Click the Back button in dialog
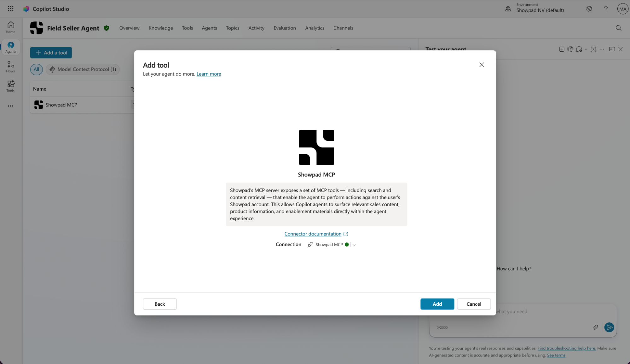630x364 pixels. (x=160, y=304)
